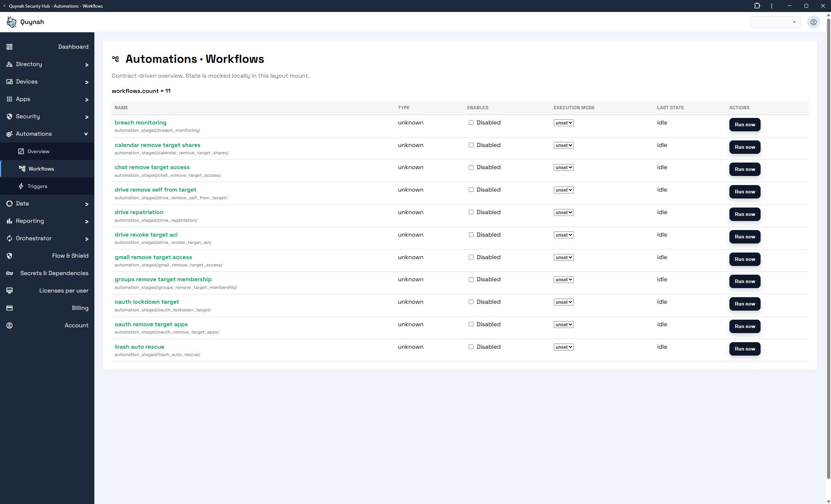
Task: Check the trash auto rescue enabled box
Action: [471, 347]
